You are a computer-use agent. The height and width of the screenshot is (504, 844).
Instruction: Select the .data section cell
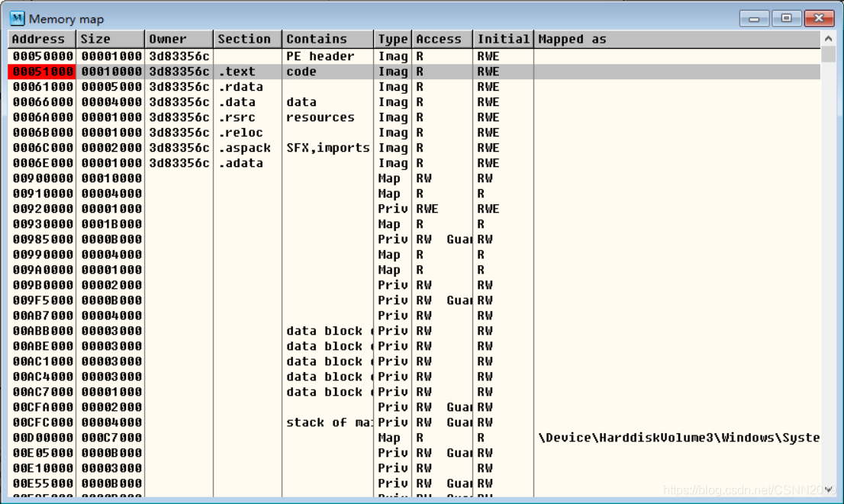pyautogui.click(x=247, y=102)
